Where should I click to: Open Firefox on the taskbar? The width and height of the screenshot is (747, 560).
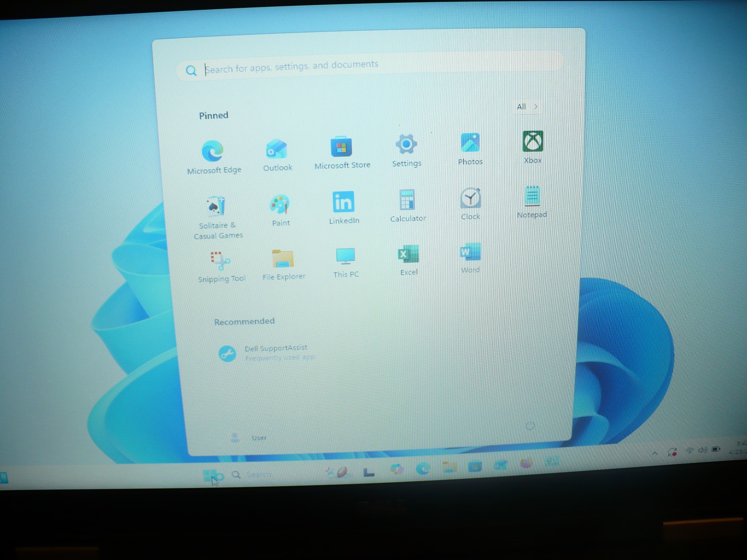pos(526,463)
